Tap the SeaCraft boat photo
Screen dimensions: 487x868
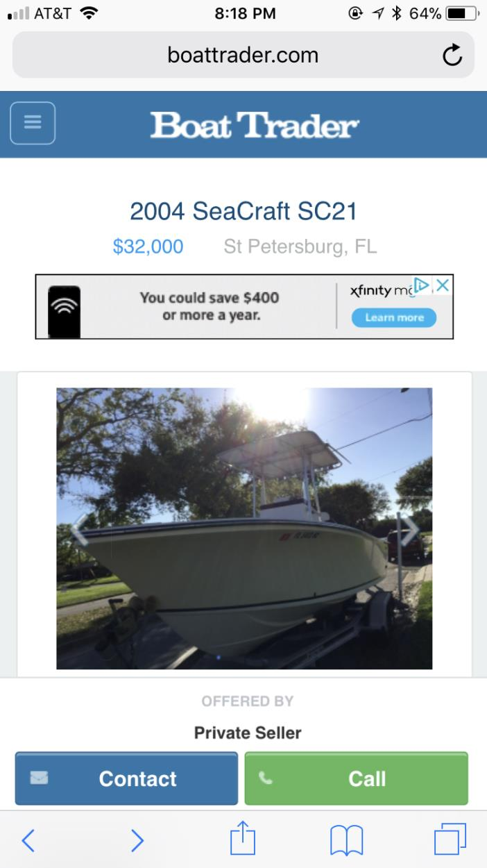(x=244, y=528)
